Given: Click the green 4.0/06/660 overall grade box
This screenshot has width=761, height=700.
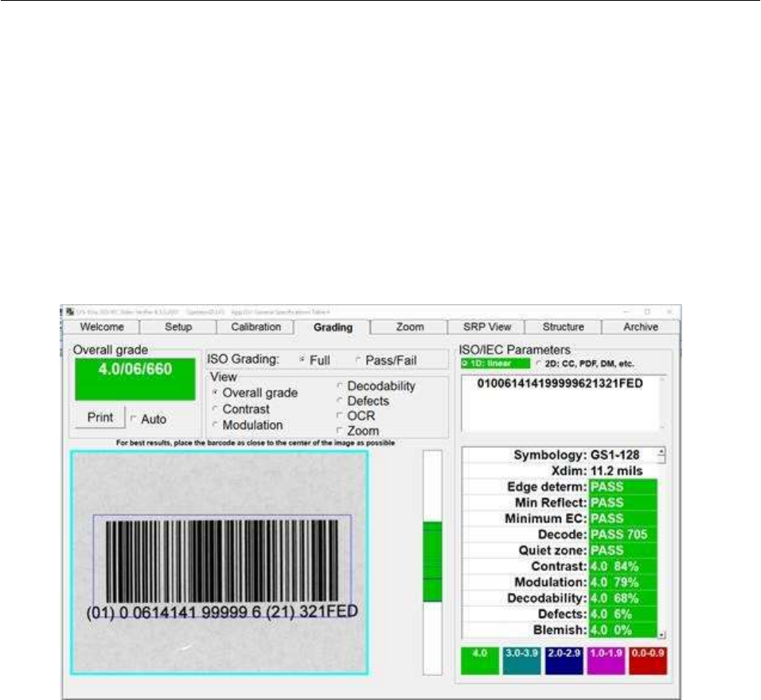Looking at the screenshot, I should pyautogui.click(x=135, y=380).
